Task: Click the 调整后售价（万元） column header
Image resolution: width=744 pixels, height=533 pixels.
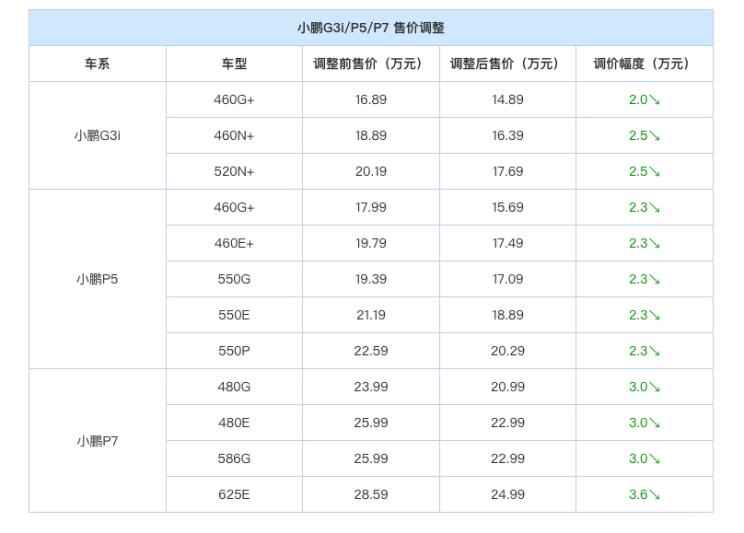Action: click(x=507, y=64)
